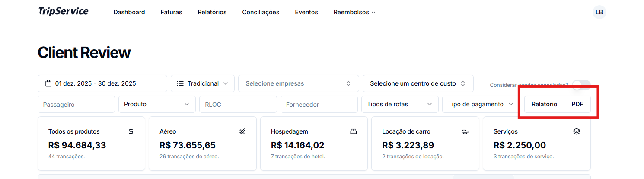Click the calendar icon in date range
The image size is (644, 179).
(x=48, y=83)
